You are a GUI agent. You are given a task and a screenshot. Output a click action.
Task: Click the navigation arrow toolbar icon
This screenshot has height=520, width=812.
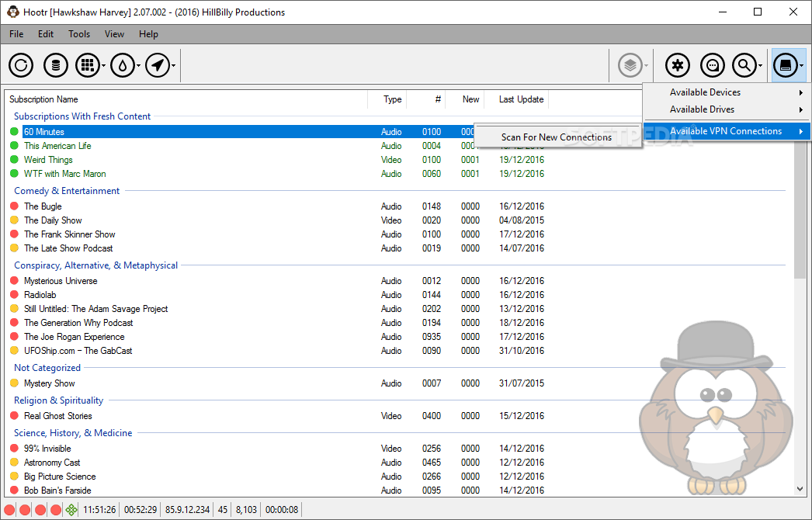click(158, 66)
